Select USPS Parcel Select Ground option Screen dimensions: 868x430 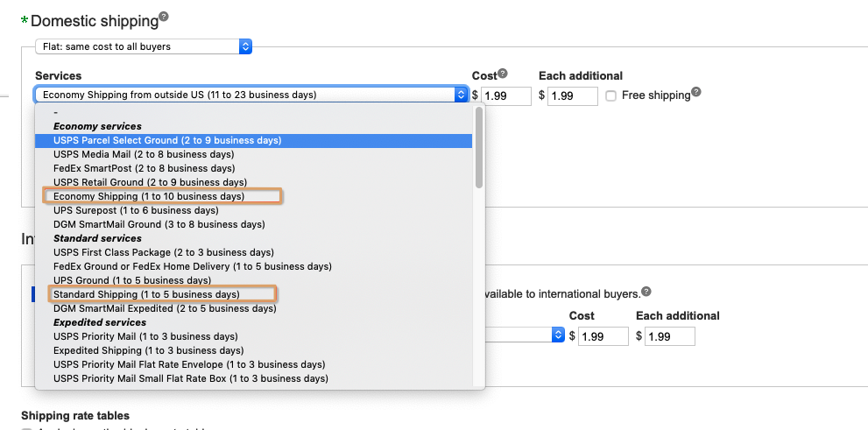click(x=253, y=141)
